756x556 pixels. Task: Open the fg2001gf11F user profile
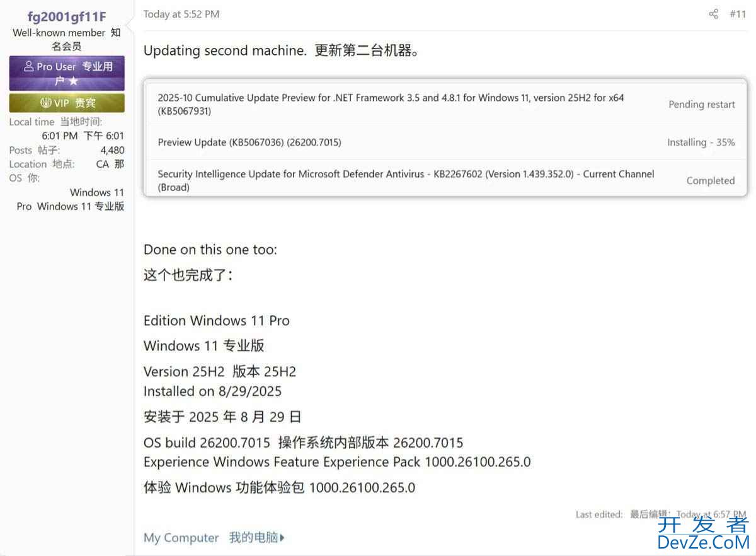[67, 16]
